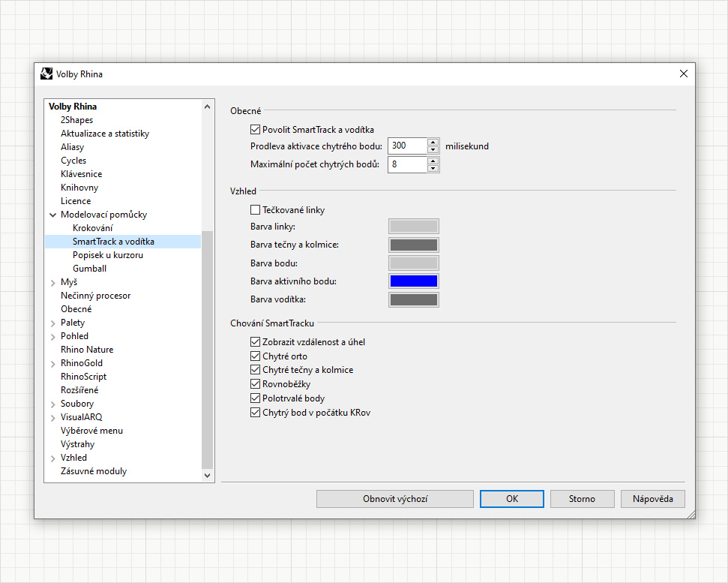Toggle Chytré tečny a kolmice checkbox
This screenshot has height=583, width=728.
(255, 370)
